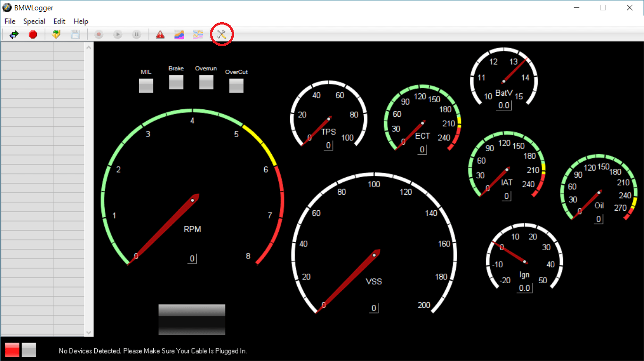Toggle the Overrun indicator light
This screenshot has width=644, height=361.
coord(206,82)
